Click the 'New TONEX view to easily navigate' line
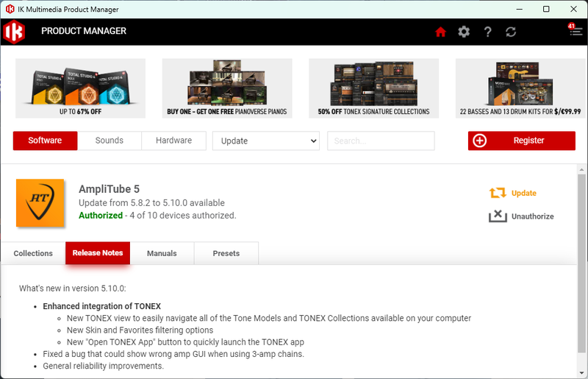Screen dimensions: 588x379 coord(269,318)
